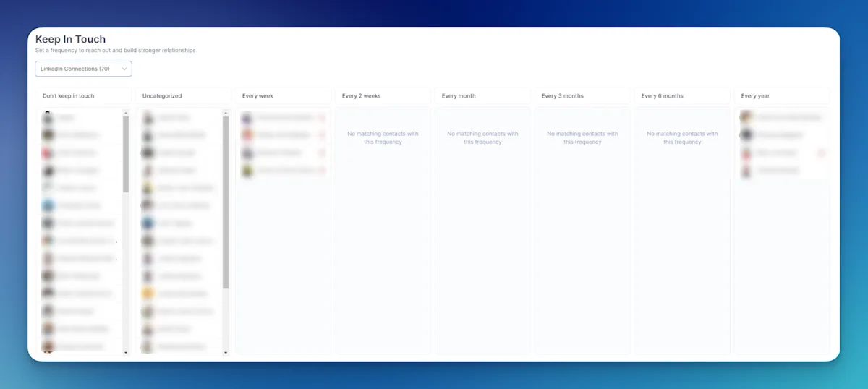Select the Every 2 weeks column header

(383, 95)
